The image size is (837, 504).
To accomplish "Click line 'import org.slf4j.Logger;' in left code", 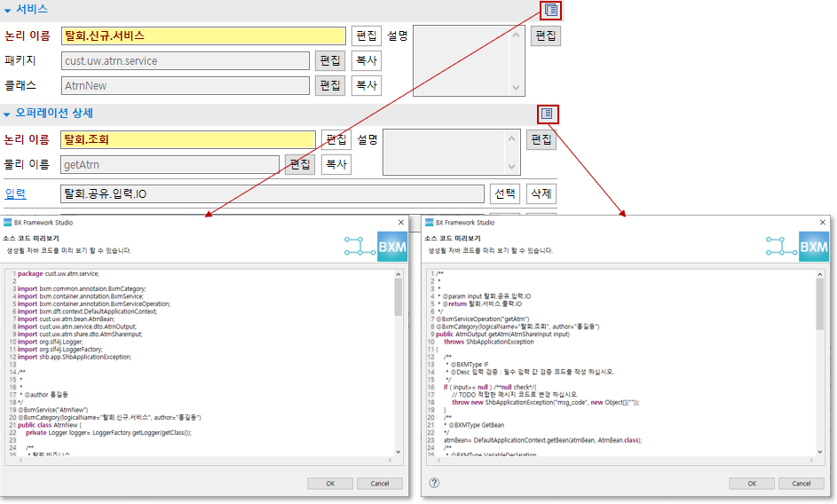I will coord(51,342).
